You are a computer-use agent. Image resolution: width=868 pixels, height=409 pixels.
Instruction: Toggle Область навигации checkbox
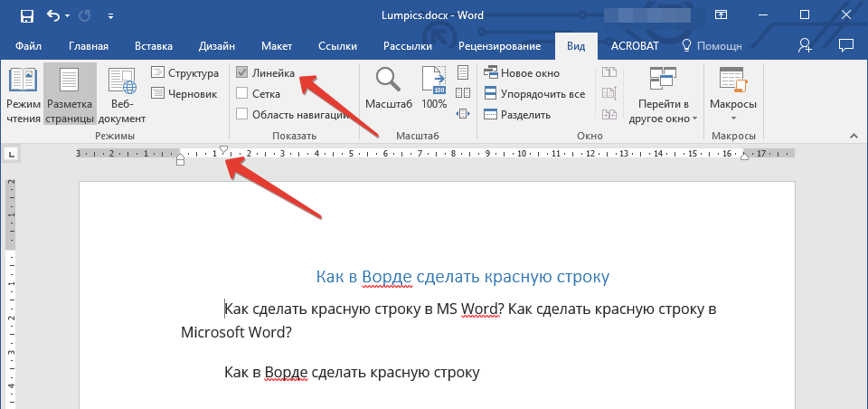click(242, 114)
